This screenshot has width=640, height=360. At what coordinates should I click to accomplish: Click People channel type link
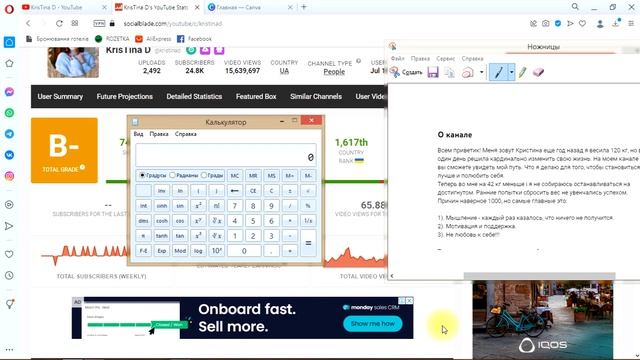click(334, 72)
